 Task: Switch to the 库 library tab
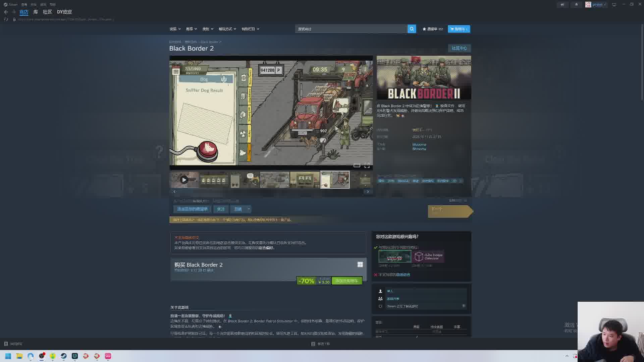(36, 12)
